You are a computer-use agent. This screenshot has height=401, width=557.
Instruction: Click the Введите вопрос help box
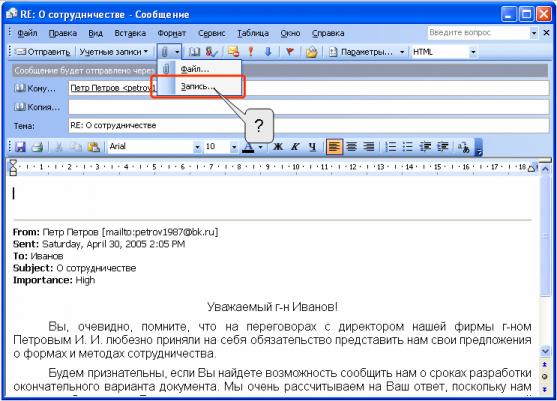(478, 33)
